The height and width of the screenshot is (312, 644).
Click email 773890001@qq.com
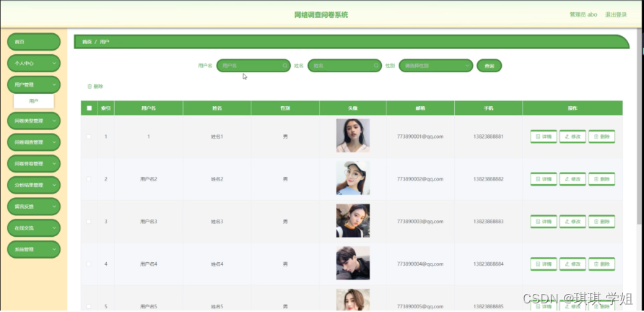420,136
